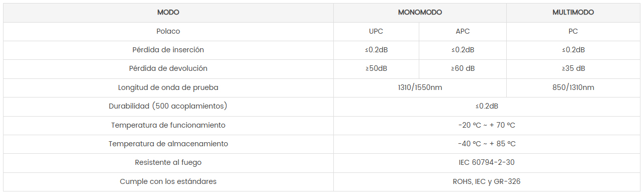This screenshot has height=195, width=644.
Task: Select the Pérdida de inserción label
Action: 168,50
